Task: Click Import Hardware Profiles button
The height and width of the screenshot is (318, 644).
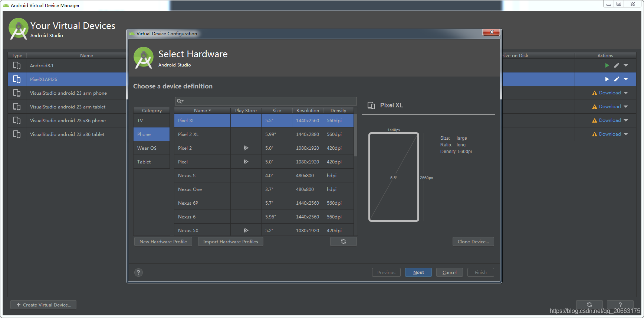Action: pos(230,241)
